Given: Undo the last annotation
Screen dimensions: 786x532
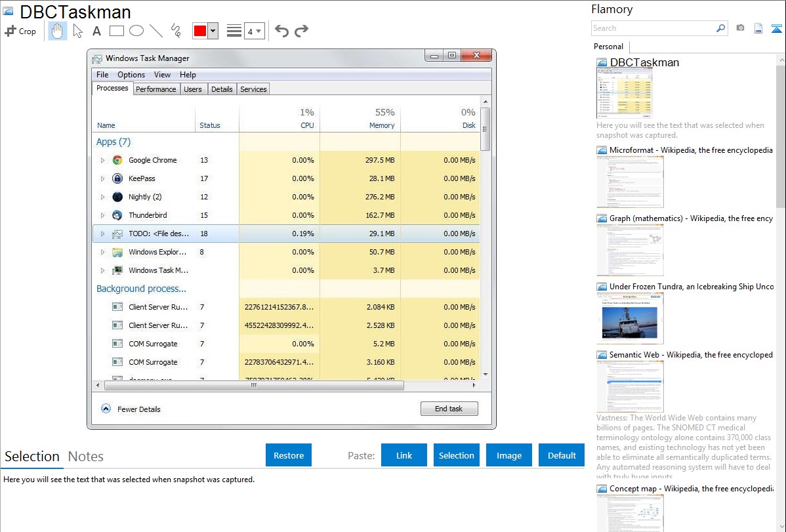Looking at the screenshot, I should [281, 31].
